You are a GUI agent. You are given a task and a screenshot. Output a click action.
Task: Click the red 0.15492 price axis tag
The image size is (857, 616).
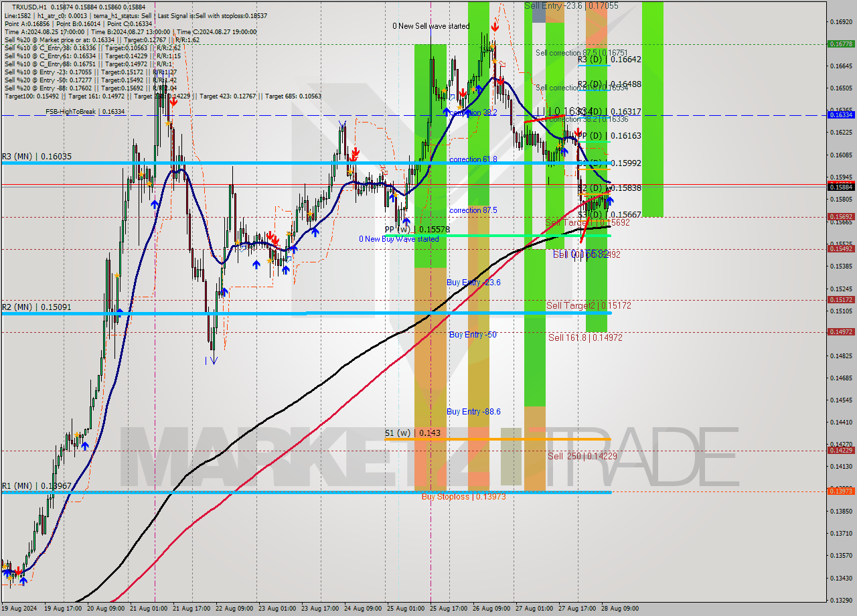click(x=840, y=248)
